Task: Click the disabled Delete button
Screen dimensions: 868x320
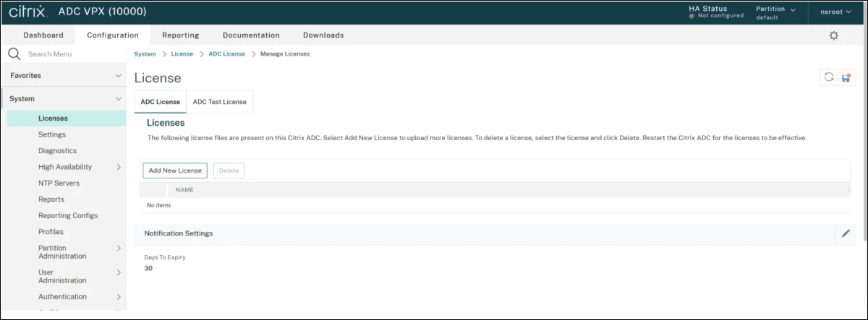Action: [x=229, y=170]
